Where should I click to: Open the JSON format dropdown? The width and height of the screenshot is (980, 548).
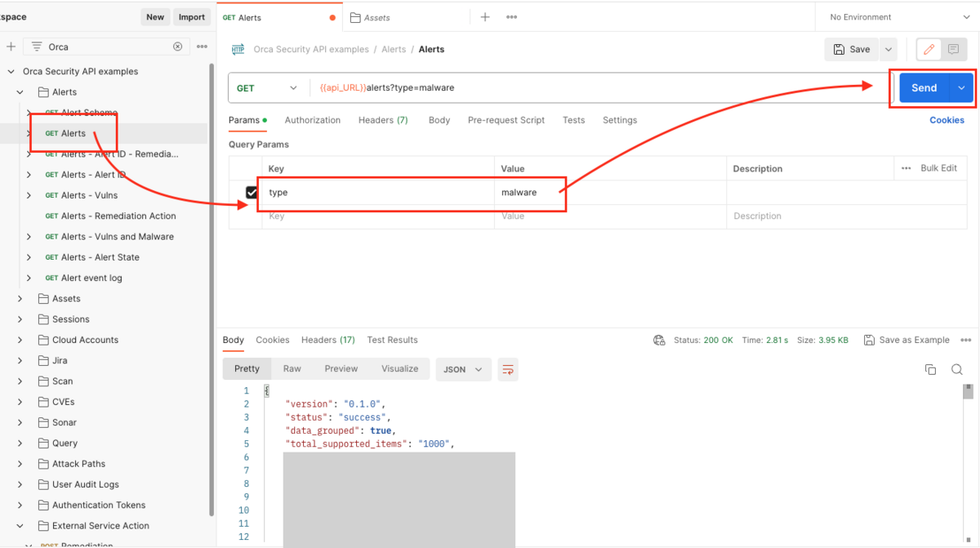coord(464,370)
